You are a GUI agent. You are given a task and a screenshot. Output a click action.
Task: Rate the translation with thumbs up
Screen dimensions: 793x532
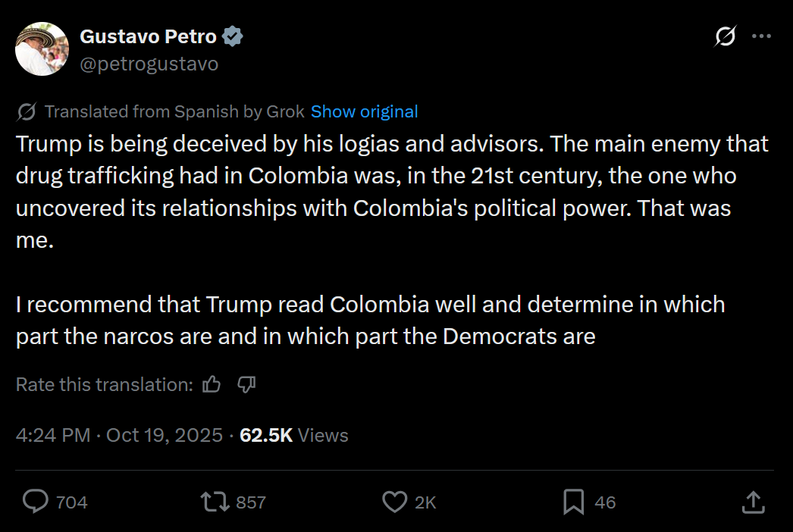pos(212,384)
